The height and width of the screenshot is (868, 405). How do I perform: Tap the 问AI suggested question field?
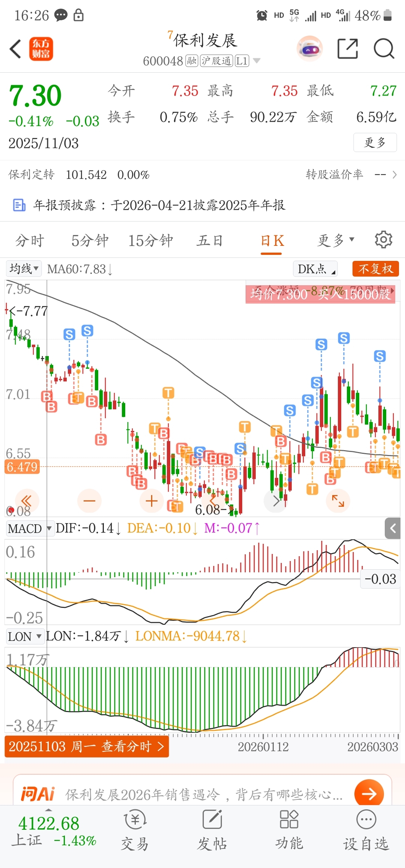point(204,794)
